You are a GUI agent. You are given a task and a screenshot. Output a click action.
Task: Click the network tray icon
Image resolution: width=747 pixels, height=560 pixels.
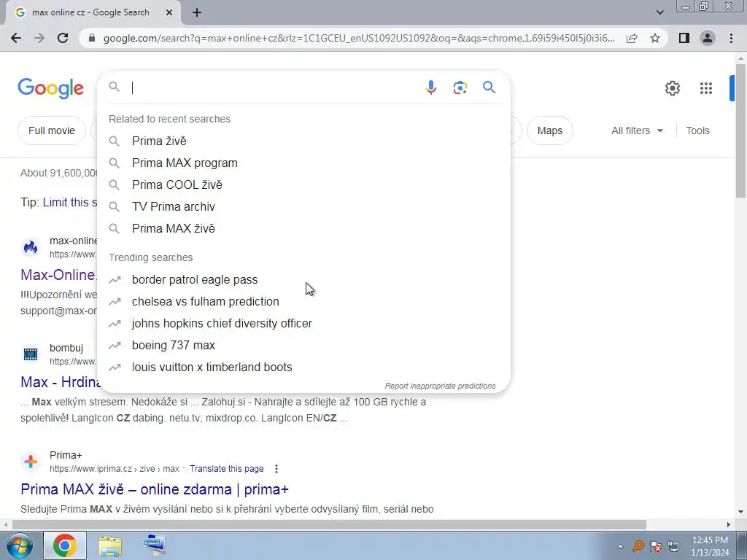click(673, 546)
